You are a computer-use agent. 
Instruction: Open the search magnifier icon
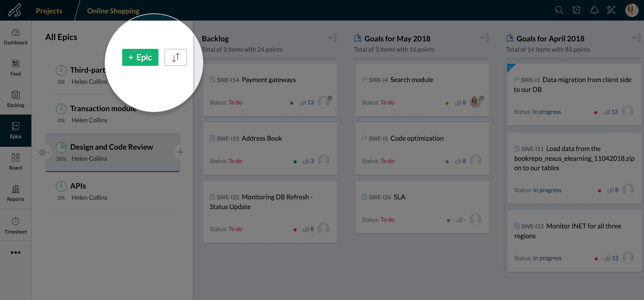tap(559, 10)
